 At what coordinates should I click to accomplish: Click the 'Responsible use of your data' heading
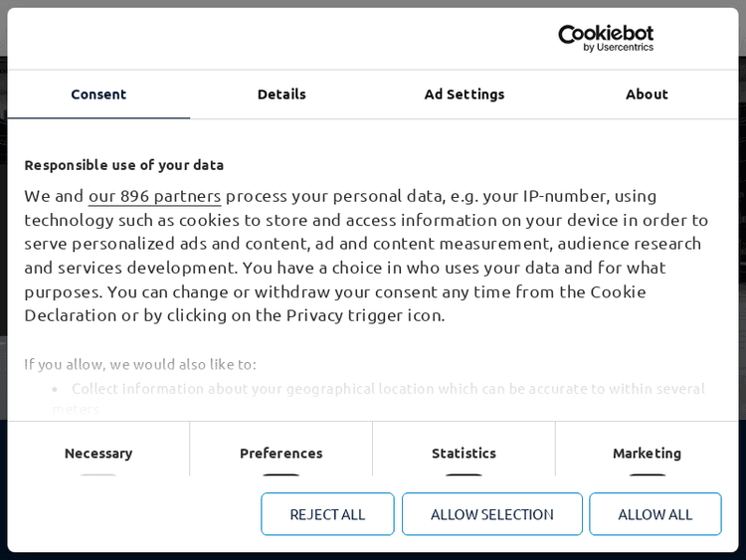(124, 165)
